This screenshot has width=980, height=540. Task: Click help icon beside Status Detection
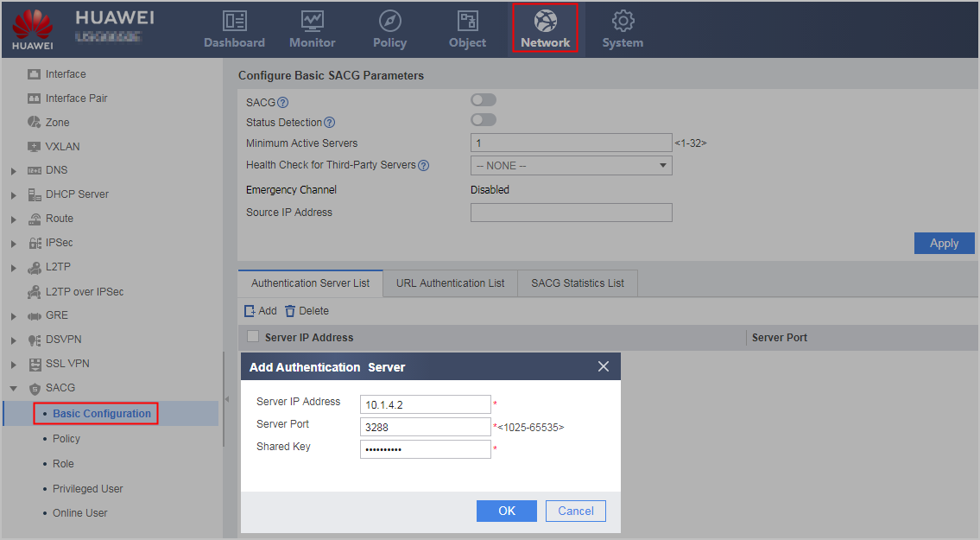click(329, 123)
